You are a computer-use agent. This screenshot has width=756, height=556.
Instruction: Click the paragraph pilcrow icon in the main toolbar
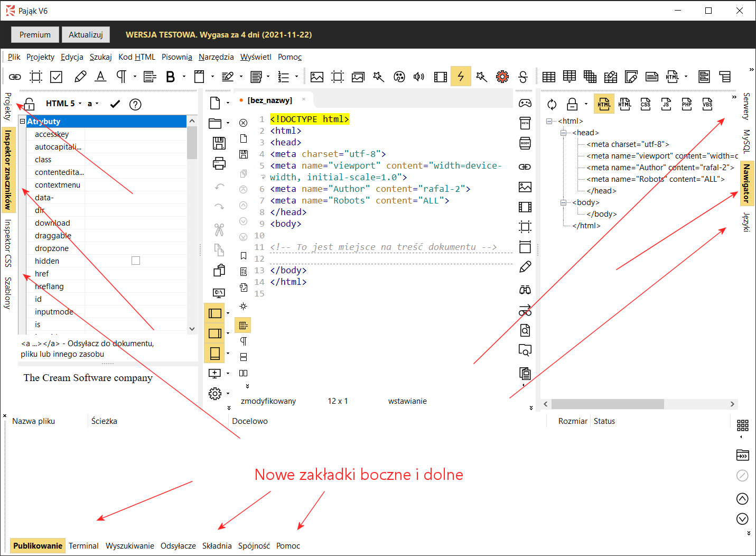pos(122,77)
